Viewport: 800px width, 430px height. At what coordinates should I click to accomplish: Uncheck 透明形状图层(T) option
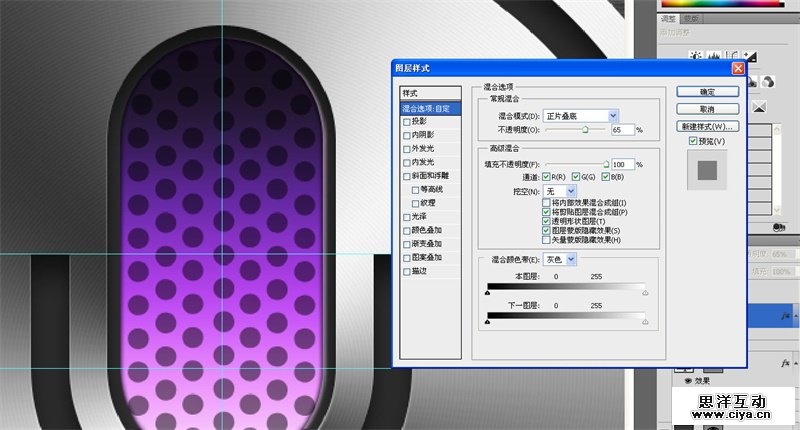pos(546,221)
